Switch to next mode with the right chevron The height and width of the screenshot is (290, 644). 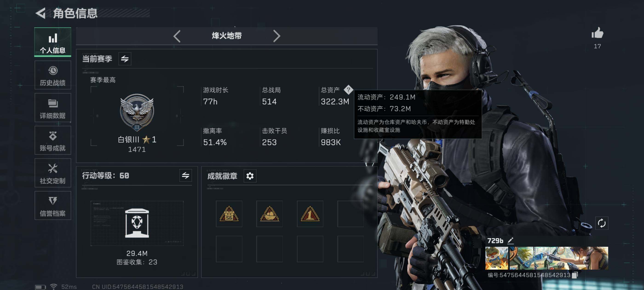click(x=276, y=36)
